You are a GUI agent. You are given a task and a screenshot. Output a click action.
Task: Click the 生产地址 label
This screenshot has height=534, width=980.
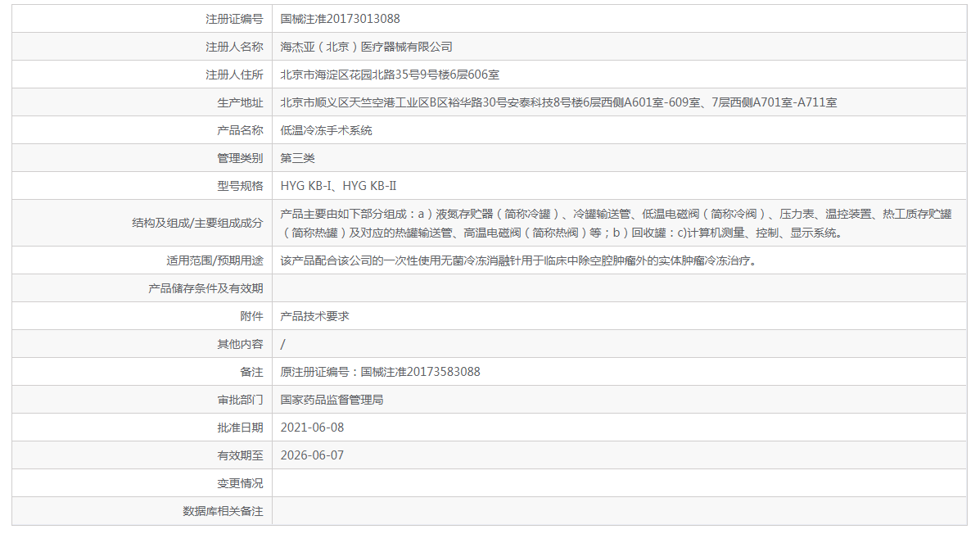pyautogui.click(x=240, y=102)
